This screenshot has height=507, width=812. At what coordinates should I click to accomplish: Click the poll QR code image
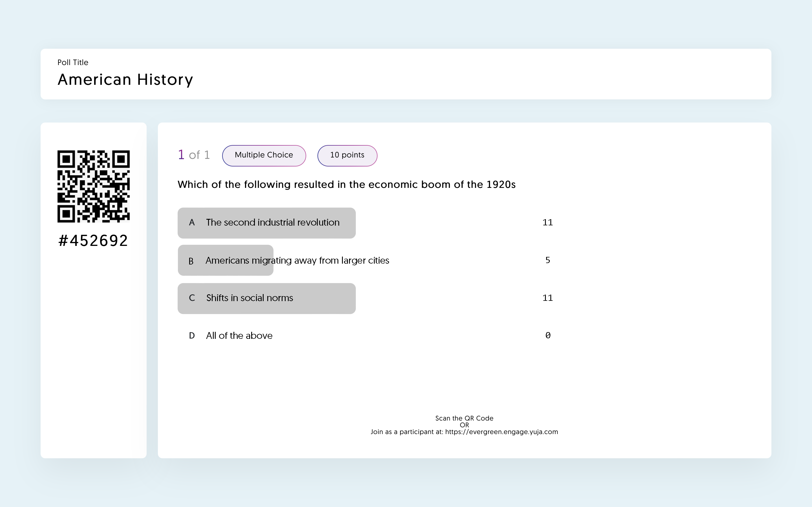(93, 186)
